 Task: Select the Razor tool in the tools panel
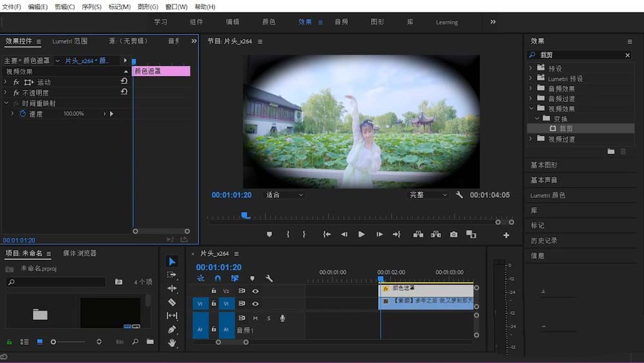pyautogui.click(x=172, y=302)
